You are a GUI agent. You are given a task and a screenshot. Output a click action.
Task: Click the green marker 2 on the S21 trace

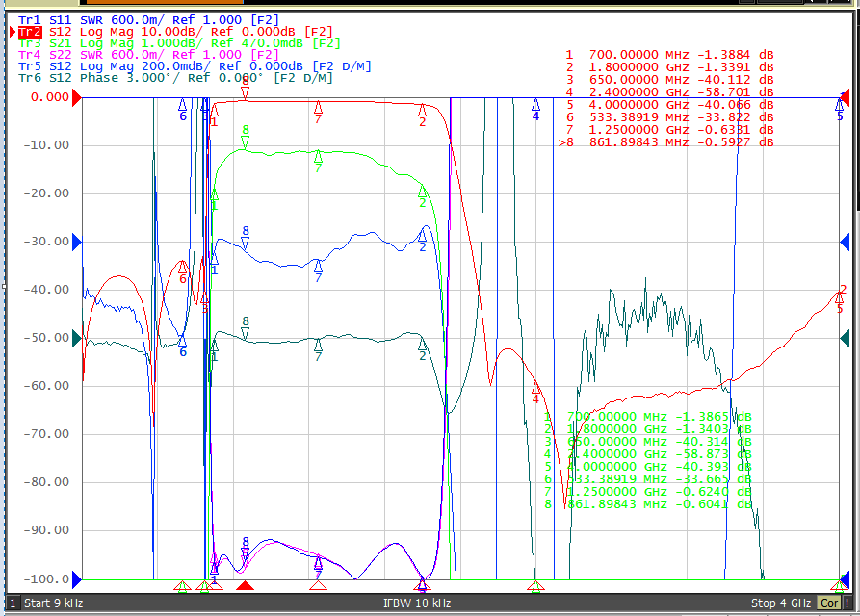coord(423,196)
